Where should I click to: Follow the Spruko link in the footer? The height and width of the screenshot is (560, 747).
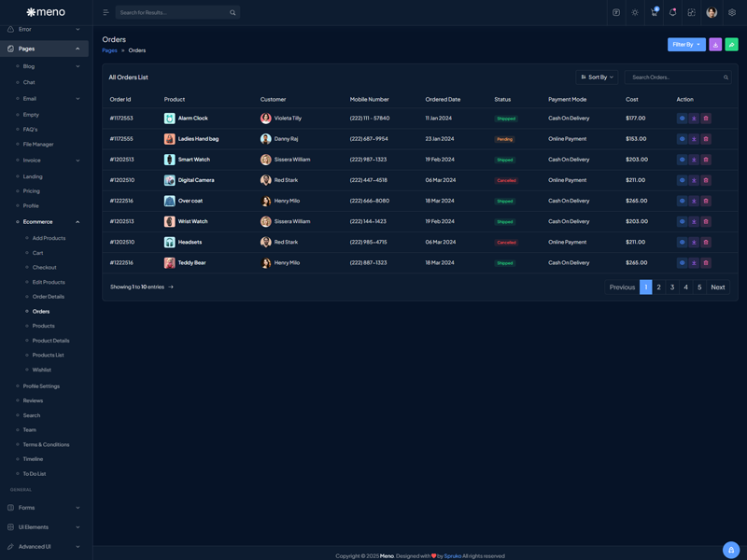click(452, 555)
